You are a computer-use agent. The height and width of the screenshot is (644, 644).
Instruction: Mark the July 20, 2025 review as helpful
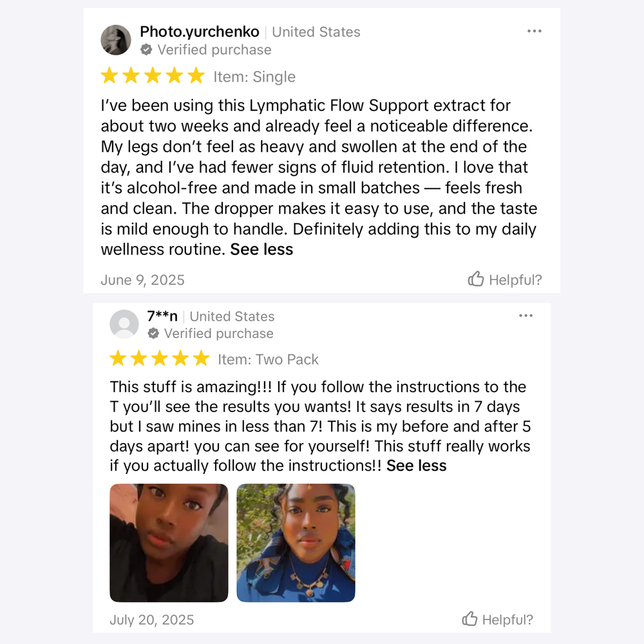[497, 620]
